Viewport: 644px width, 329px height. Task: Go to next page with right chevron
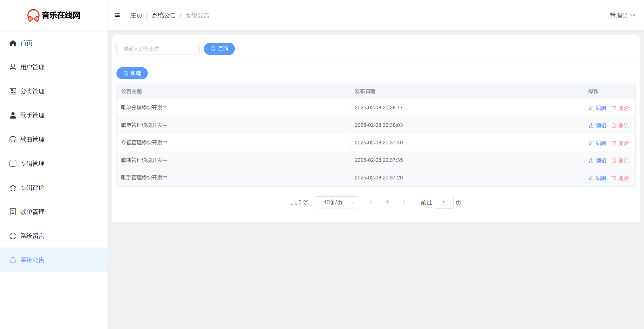404,202
